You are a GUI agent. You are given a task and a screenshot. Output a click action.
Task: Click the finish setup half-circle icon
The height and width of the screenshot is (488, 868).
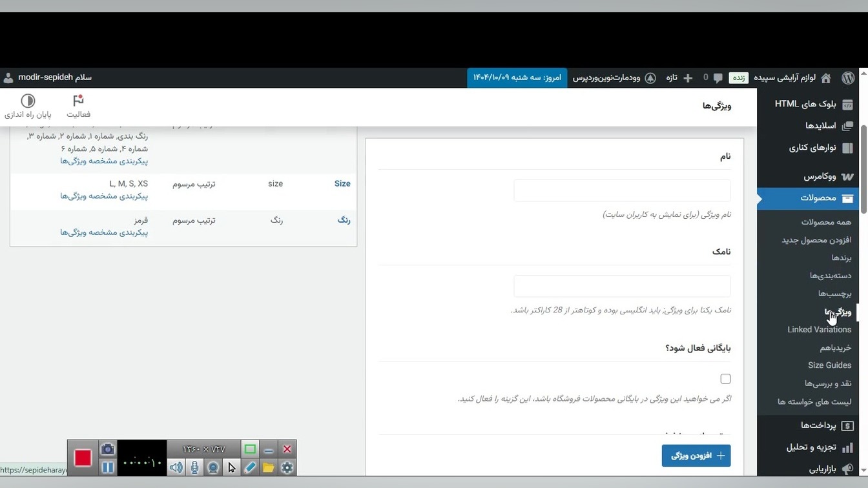28,107
